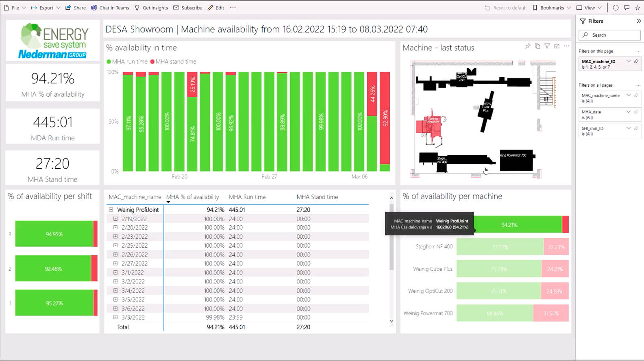Clear the MAC_machine_ID filter with eraser

(x=636, y=61)
